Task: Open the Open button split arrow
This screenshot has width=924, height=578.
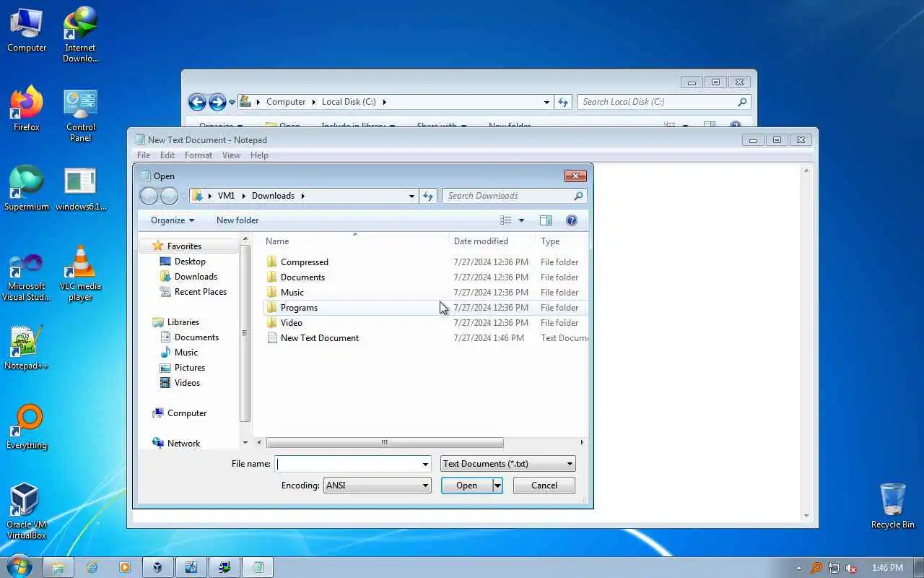Action: click(x=497, y=486)
